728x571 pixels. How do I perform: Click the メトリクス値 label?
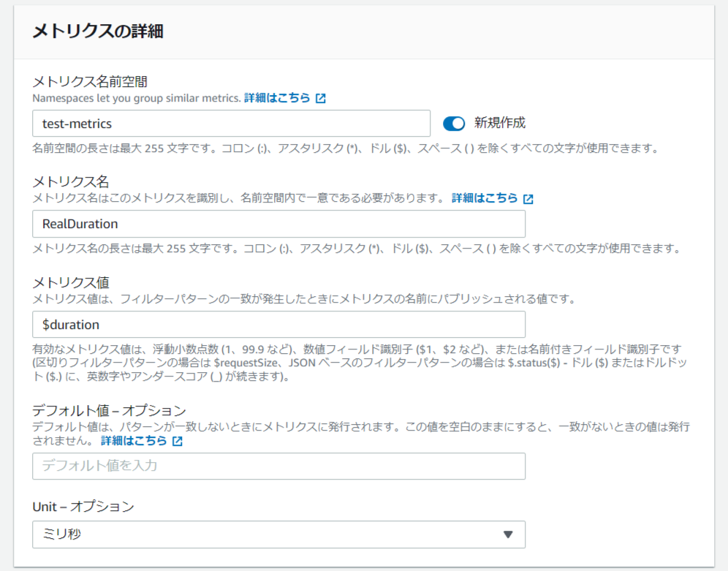click(71, 282)
